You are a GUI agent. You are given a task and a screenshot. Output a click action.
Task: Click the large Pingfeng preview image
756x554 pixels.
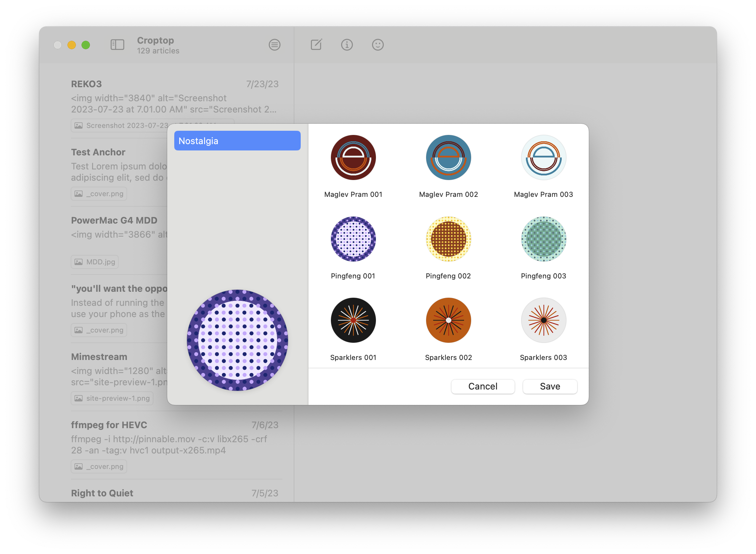pos(237,340)
